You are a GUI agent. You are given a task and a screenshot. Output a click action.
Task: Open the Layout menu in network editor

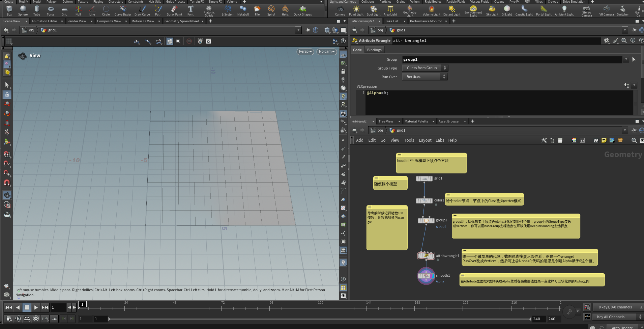[425, 140]
